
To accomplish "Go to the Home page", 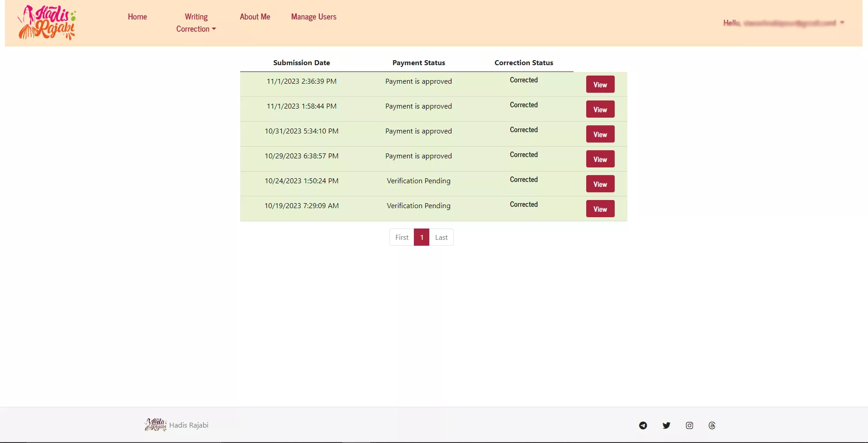I will pos(137,17).
